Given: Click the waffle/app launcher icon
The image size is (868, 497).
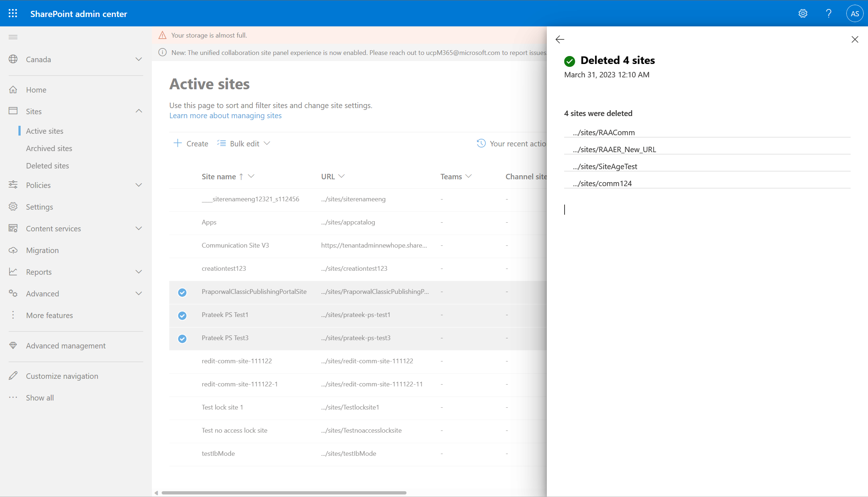Looking at the screenshot, I should [x=13, y=14].
